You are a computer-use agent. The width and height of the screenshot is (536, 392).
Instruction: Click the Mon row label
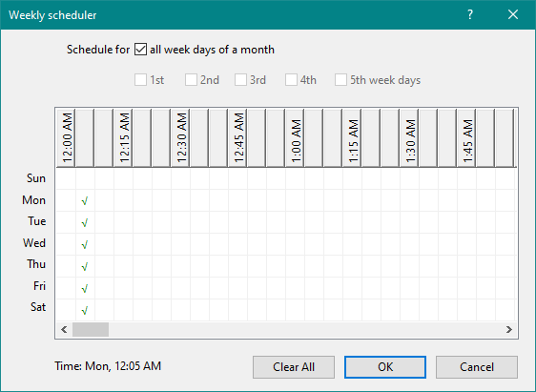[x=33, y=200]
